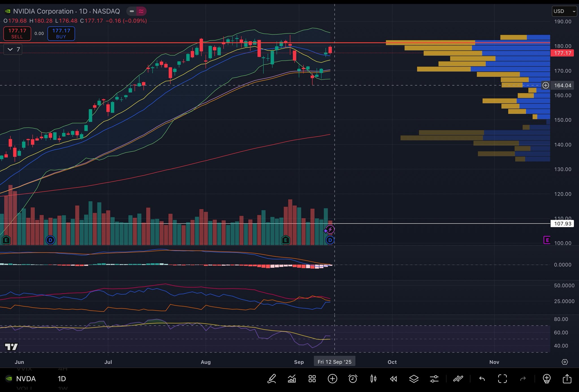Open the candlestick chart type icon
The width and height of the screenshot is (579, 392).
(x=373, y=379)
